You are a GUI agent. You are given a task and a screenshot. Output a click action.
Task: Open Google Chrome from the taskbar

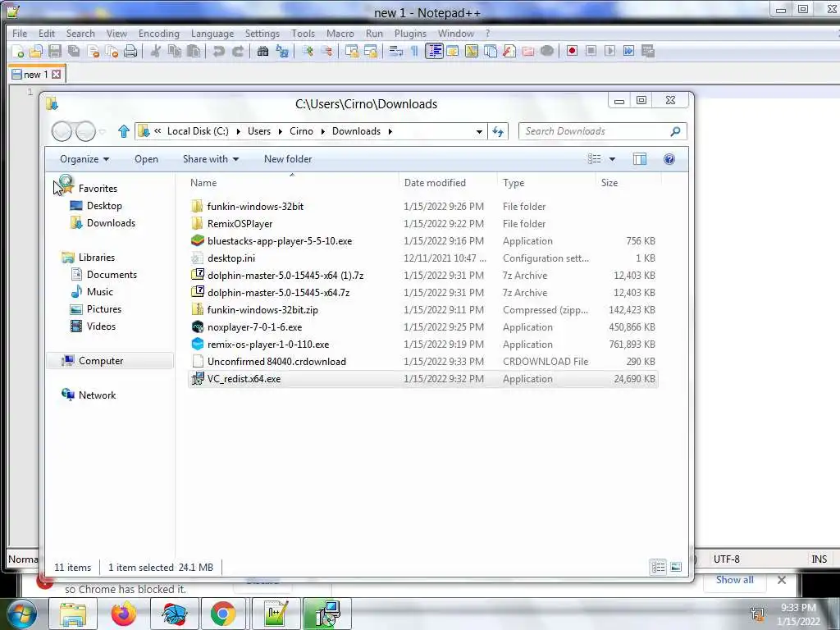click(x=223, y=614)
